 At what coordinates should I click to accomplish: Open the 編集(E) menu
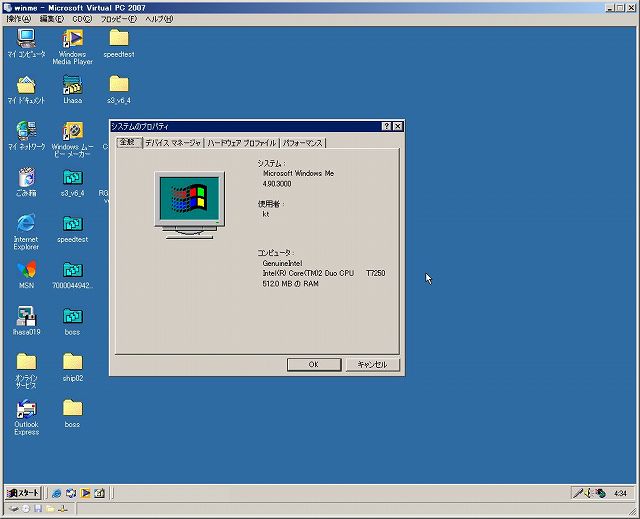[x=52, y=19]
